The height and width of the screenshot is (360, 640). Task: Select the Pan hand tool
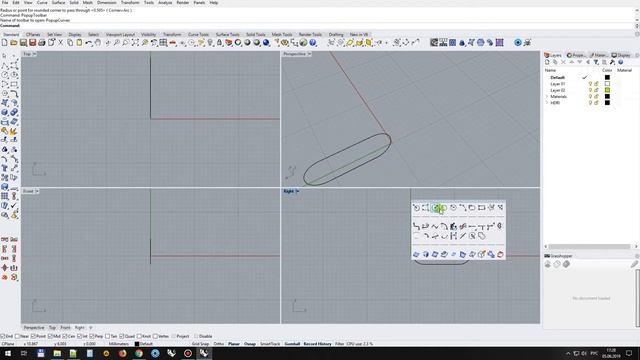point(98,42)
